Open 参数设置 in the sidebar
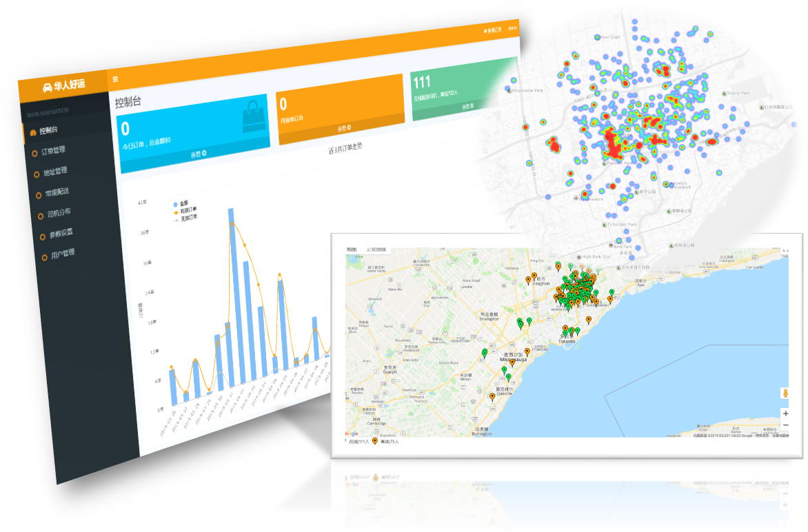The width and height of the screenshot is (808, 532). click(x=61, y=234)
